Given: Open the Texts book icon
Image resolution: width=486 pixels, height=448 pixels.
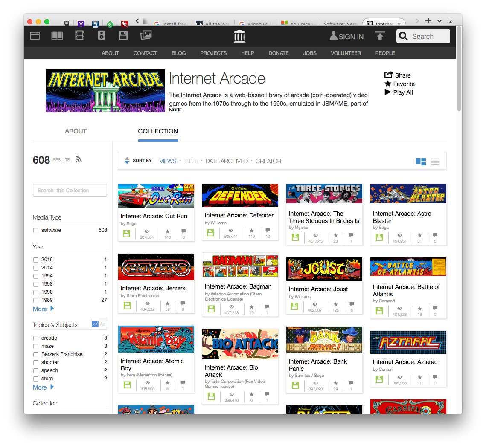Looking at the screenshot, I should coord(57,36).
